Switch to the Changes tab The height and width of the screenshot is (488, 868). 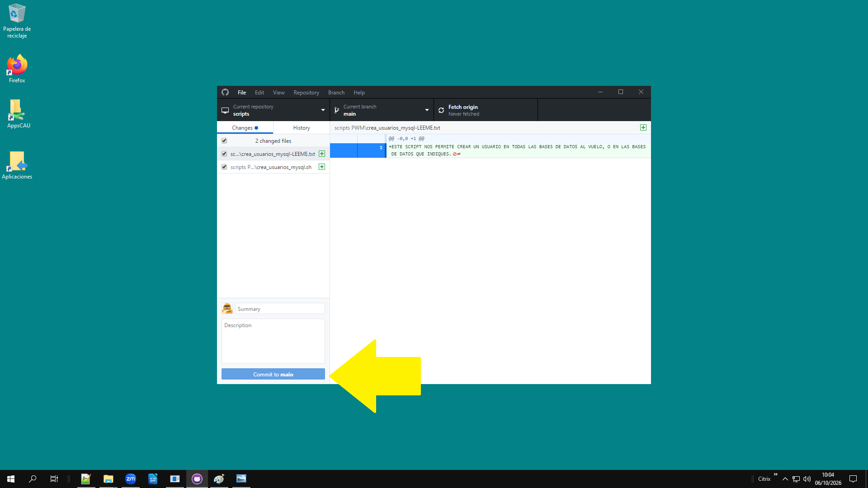tap(245, 128)
